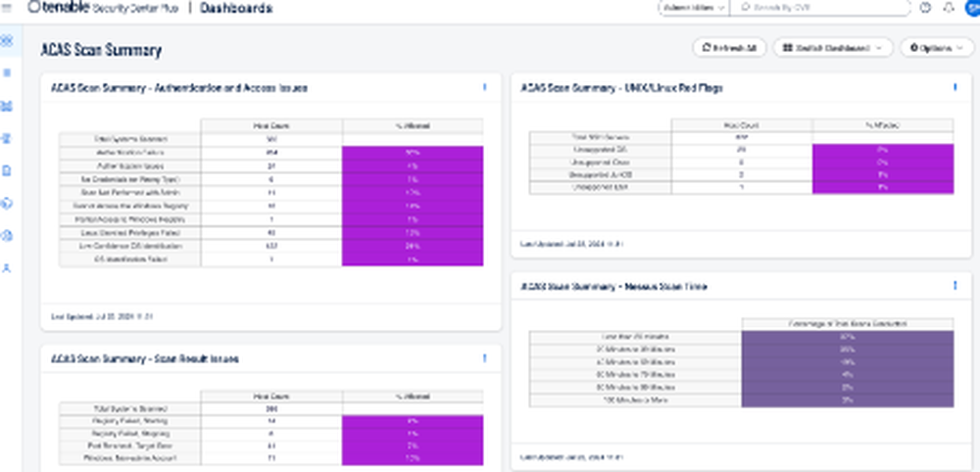Open the sixth sidebar navigation icon
The height and width of the screenshot is (472, 980).
(x=8, y=204)
